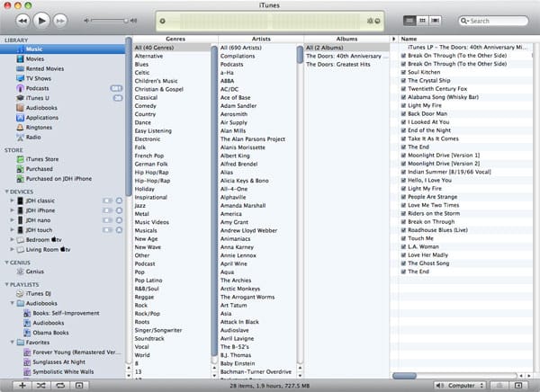The width and height of the screenshot is (540, 392).
Task: Open Ringtones
Action: point(39,128)
